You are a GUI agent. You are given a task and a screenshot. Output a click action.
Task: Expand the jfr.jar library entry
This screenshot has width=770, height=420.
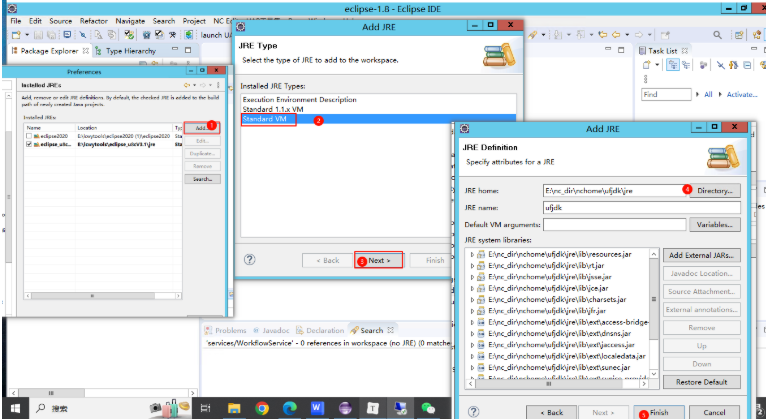[x=472, y=311]
